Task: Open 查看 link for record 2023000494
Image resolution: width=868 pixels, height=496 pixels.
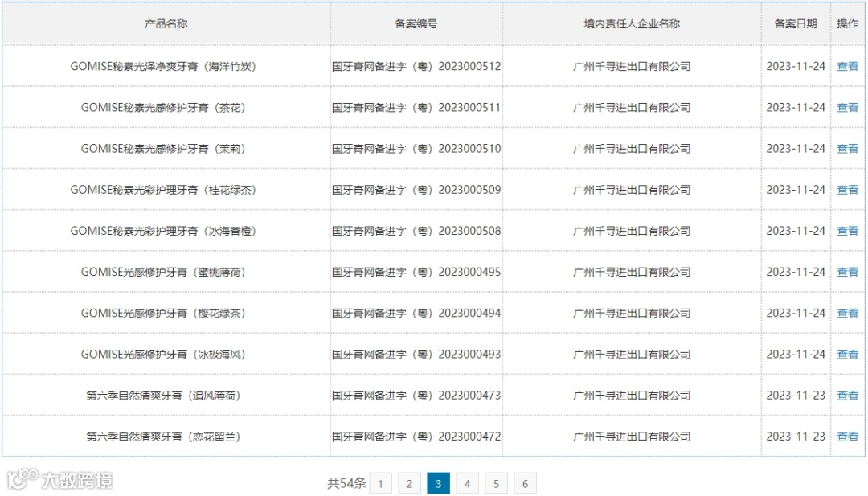Action: (x=847, y=314)
